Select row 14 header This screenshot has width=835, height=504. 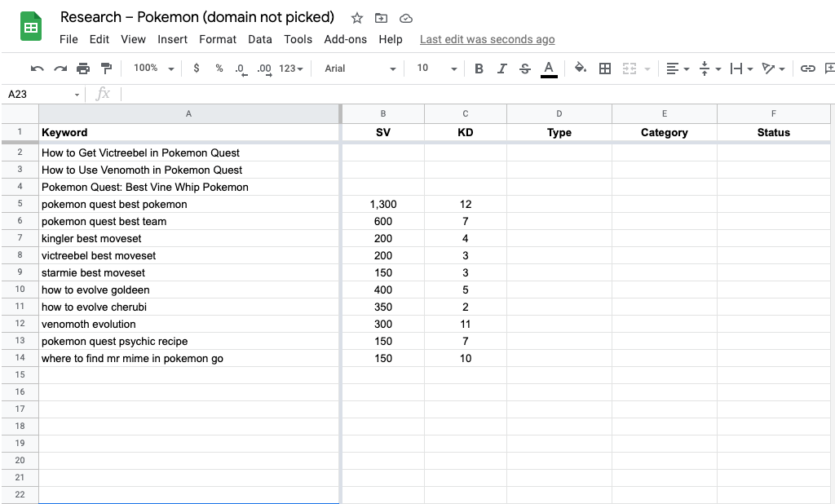20,358
